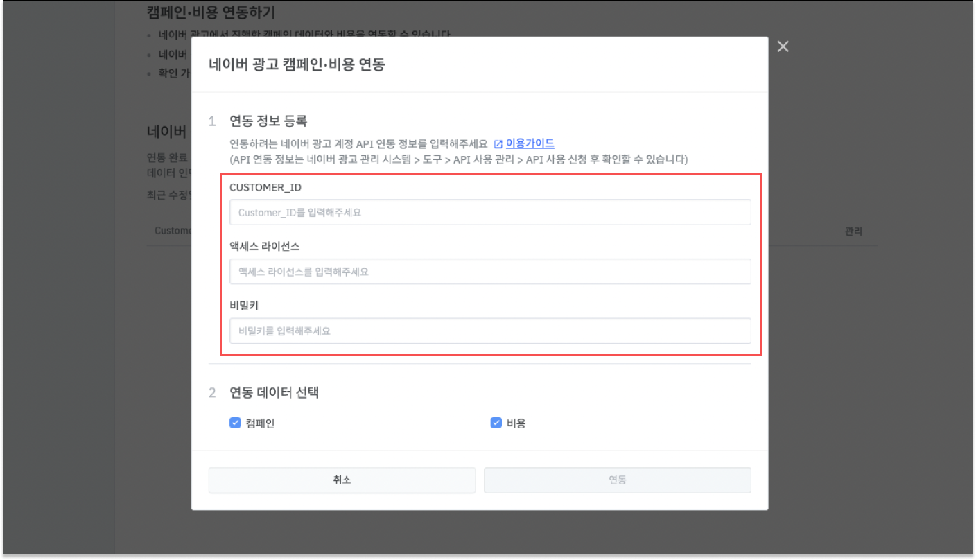The width and height of the screenshot is (976, 560).
Task: Click the external link icon beside 이용가이드
Action: coord(498,144)
